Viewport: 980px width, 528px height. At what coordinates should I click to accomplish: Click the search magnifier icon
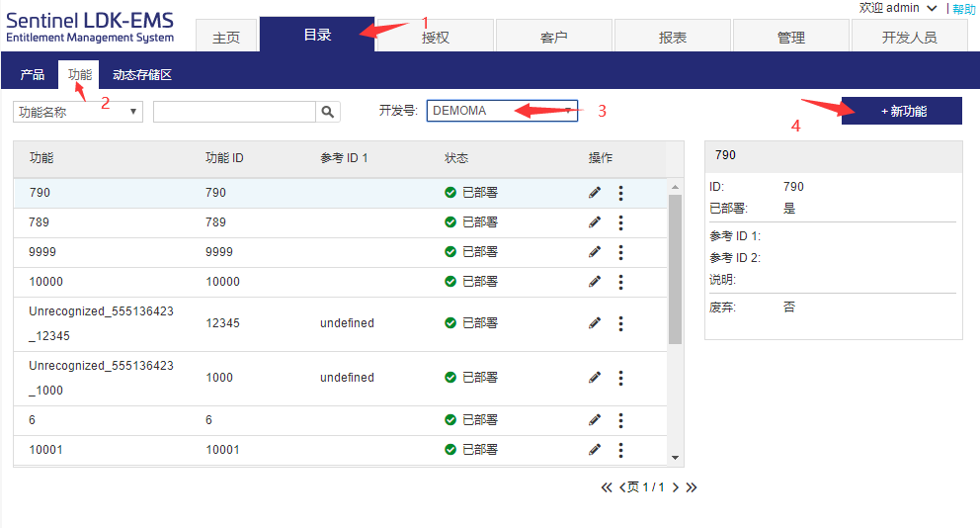click(328, 112)
